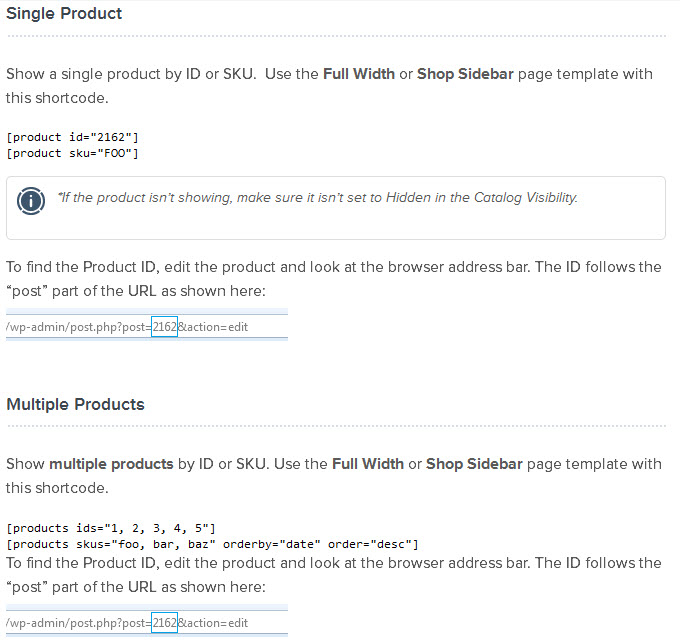Click bold Full Width in Single Product paragraph
The width and height of the screenshot is (680, 640).
coord(359,74)
